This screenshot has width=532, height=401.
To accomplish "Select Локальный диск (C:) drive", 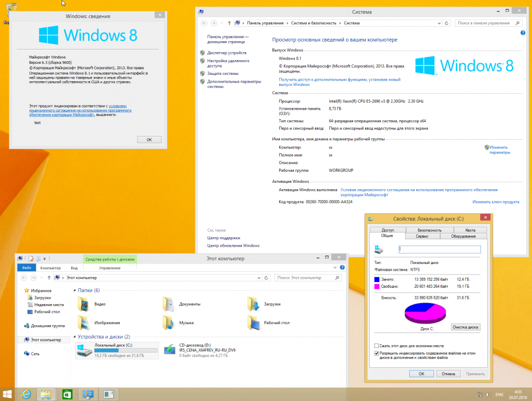I will (117, 350).
